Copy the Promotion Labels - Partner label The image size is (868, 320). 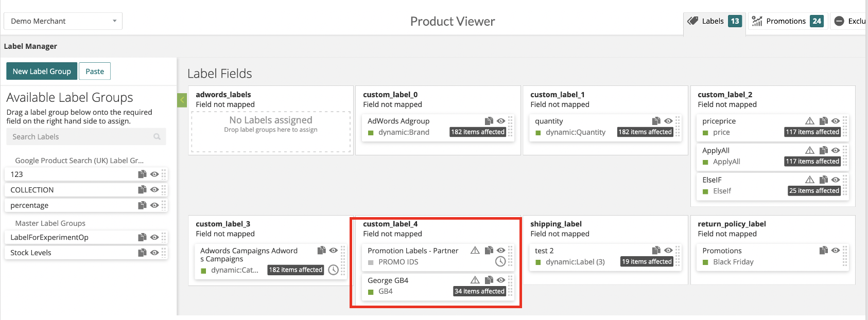[489, 251]
